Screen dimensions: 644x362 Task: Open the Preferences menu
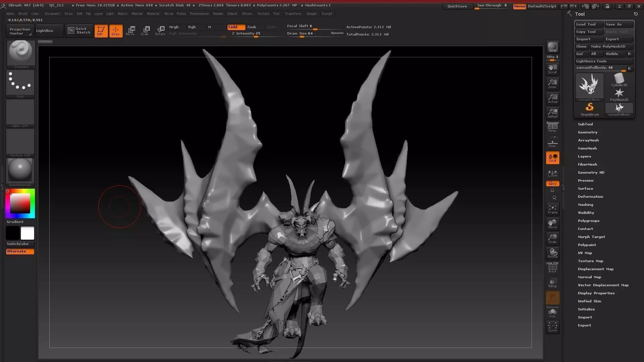coord(199,14)
